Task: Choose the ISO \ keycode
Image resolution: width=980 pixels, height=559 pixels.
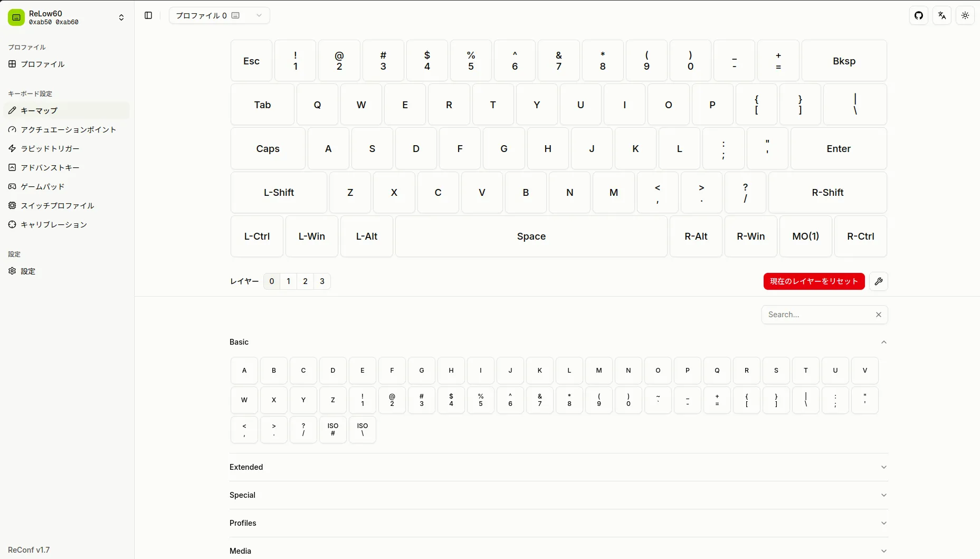Action: 363,430
